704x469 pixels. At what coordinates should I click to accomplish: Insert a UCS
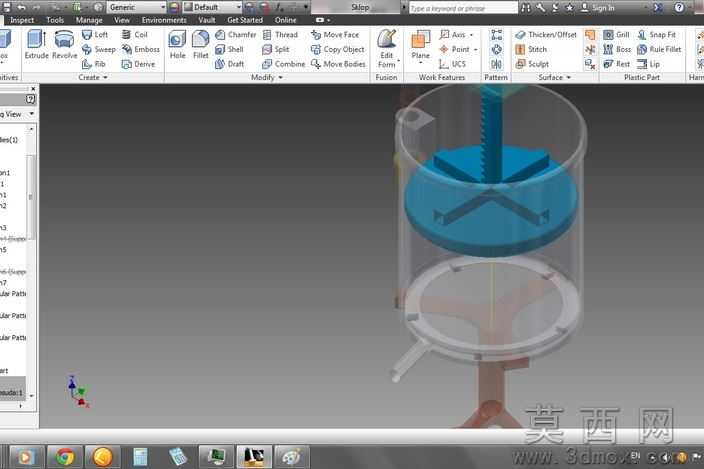click(453, 64)
